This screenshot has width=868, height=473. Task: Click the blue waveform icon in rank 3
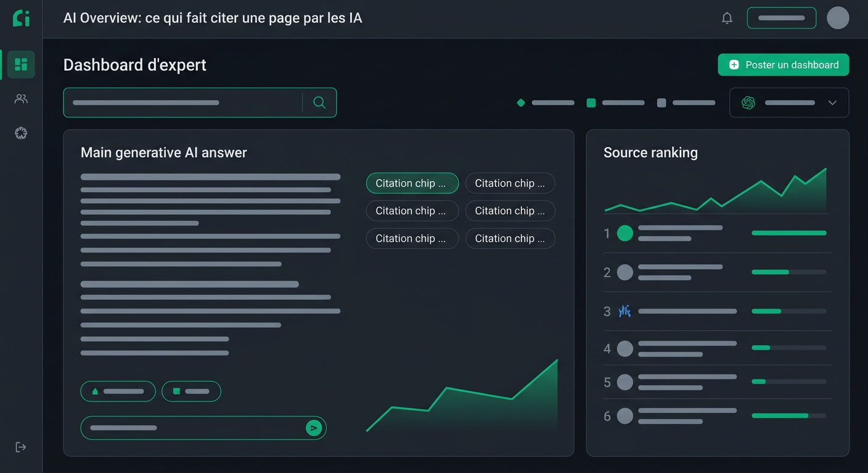(x=625, y=311)
